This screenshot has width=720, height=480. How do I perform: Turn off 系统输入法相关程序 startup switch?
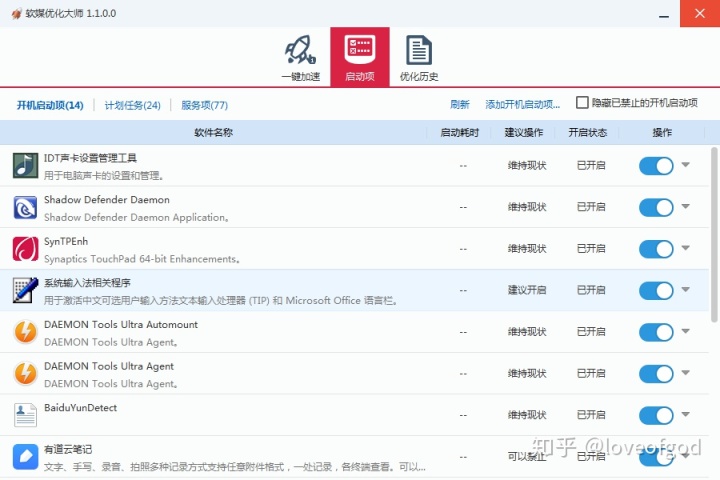coord(656,290)
